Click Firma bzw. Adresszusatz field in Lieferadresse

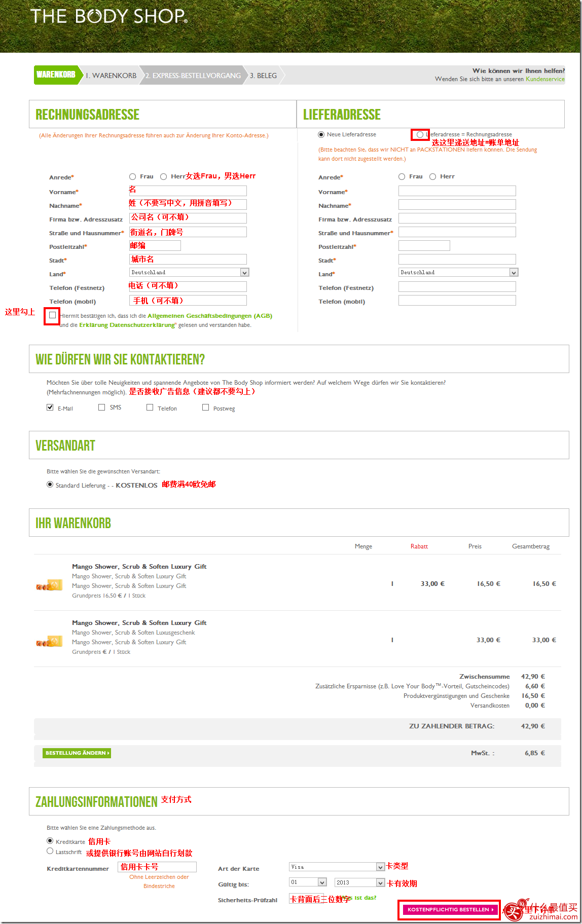pos(457,218)
